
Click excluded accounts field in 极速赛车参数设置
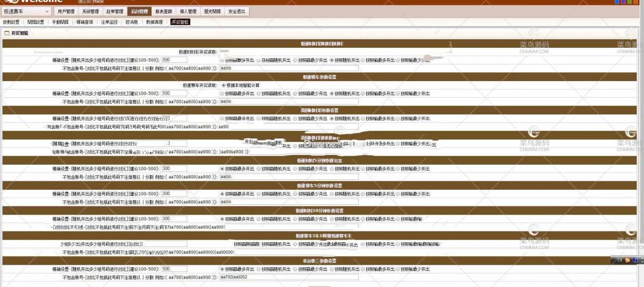(x=289, y=101)
